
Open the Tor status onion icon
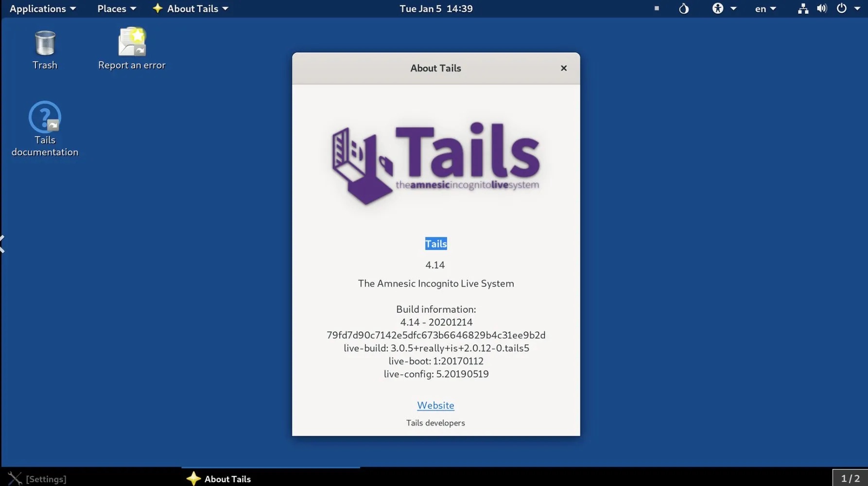click(683, 8)
